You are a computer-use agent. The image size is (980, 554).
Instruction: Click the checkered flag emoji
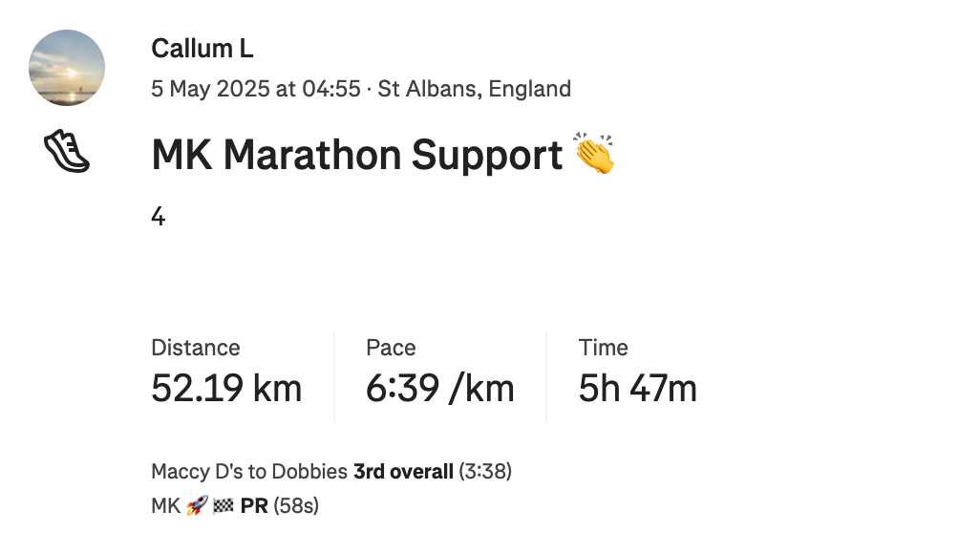(x=224, y=505)
